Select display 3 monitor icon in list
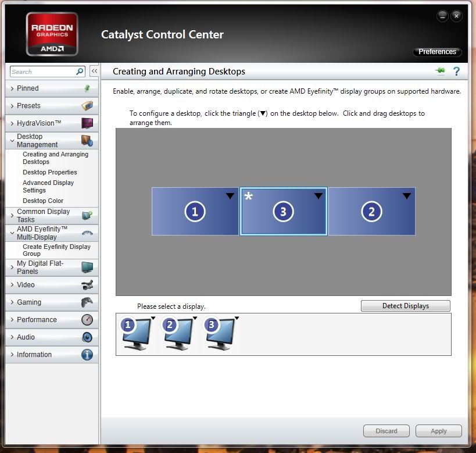 click(219, 334)
